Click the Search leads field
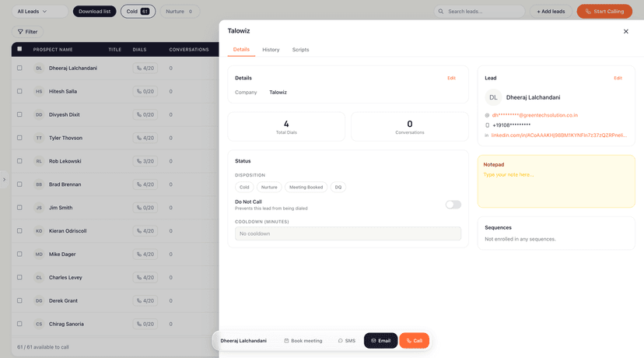Viewport: 644px width, 358px height. (479, 12)
